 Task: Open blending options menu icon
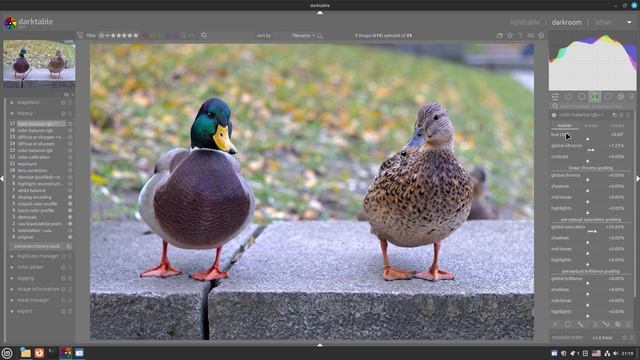pos(629,324)
